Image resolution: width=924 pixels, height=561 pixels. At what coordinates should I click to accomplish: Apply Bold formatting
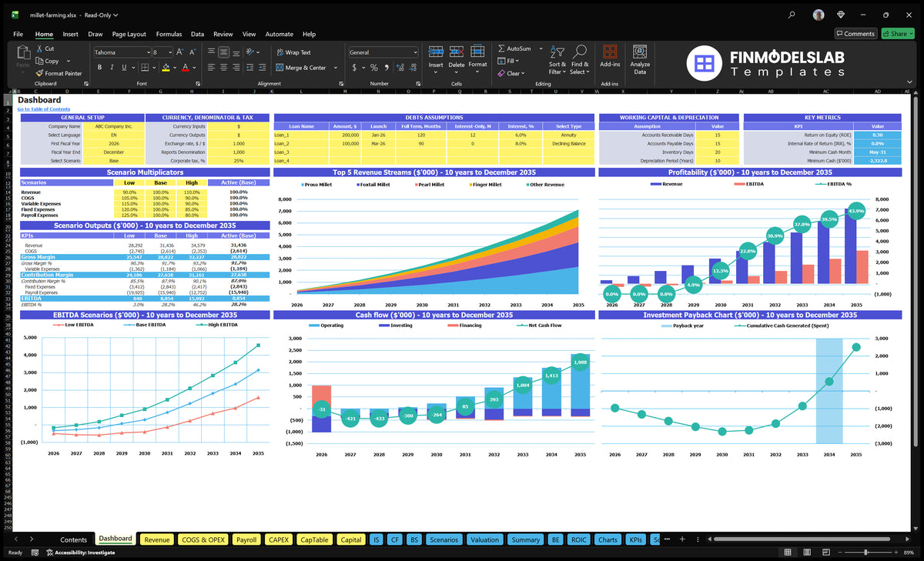[100, 68]
